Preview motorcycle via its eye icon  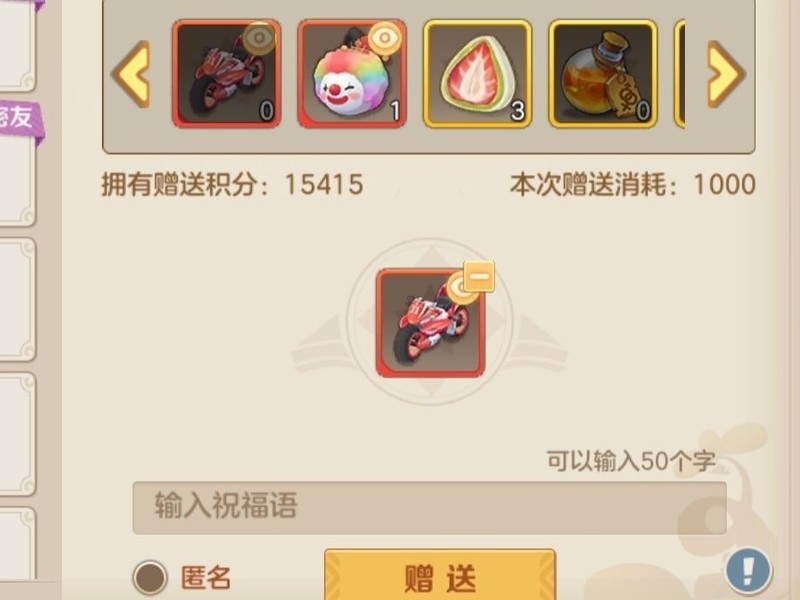260,38
